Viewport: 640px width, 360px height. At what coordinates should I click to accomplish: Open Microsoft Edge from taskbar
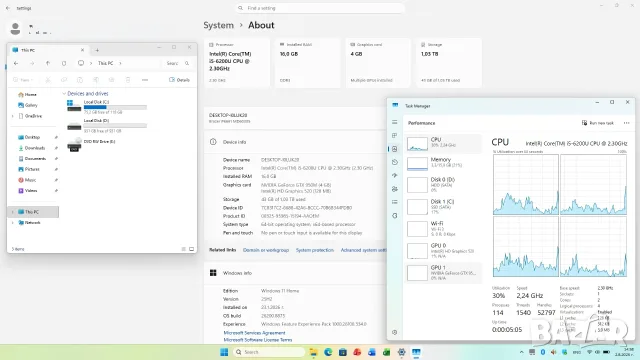(328, 352)
